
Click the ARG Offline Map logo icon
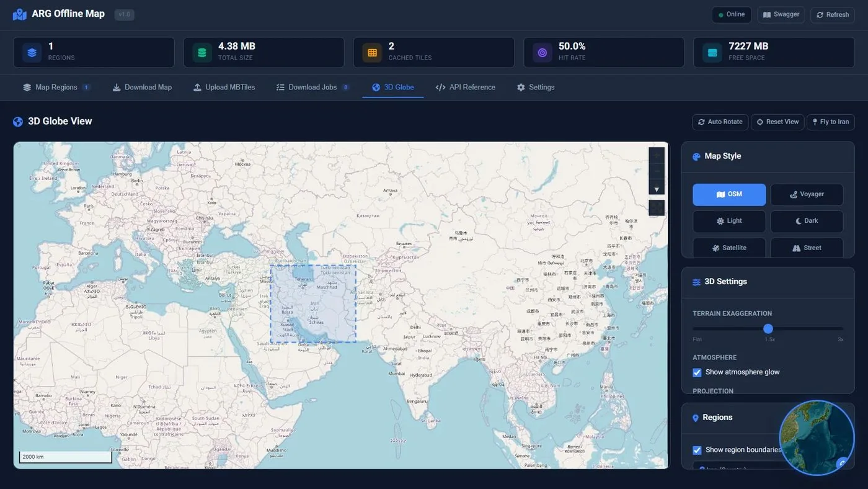20,14
